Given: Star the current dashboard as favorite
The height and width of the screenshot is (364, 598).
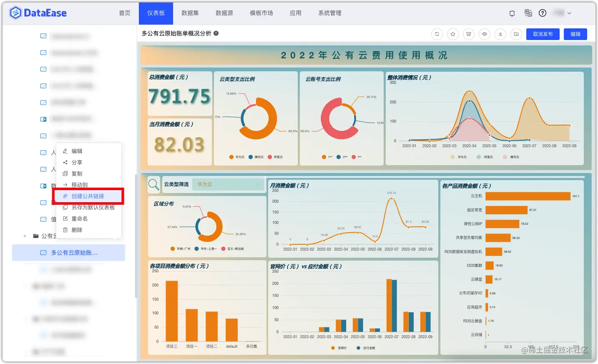Looking at the screenshot, I should pos(453,34).
